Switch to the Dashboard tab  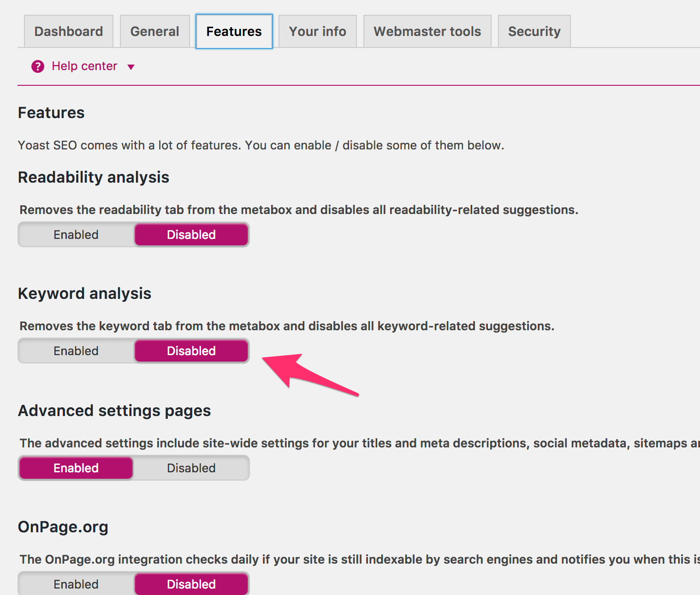pos(69,31)
